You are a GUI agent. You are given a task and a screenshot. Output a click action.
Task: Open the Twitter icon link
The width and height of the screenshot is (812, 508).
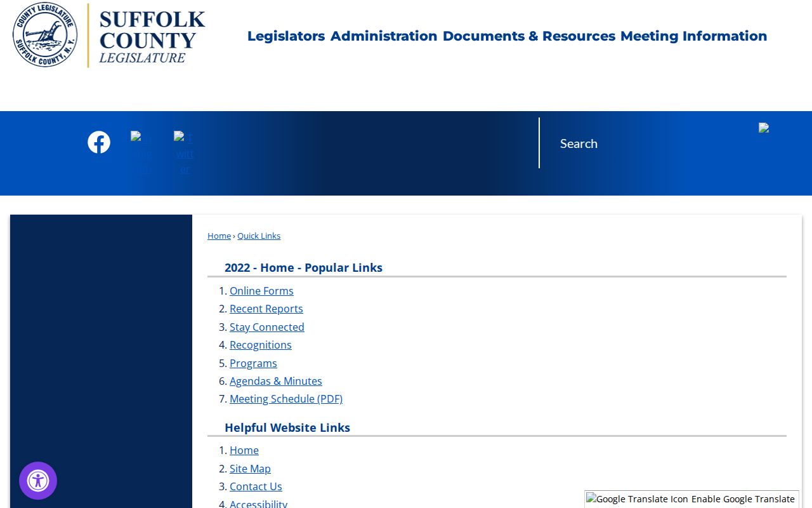tap(185, 152)
